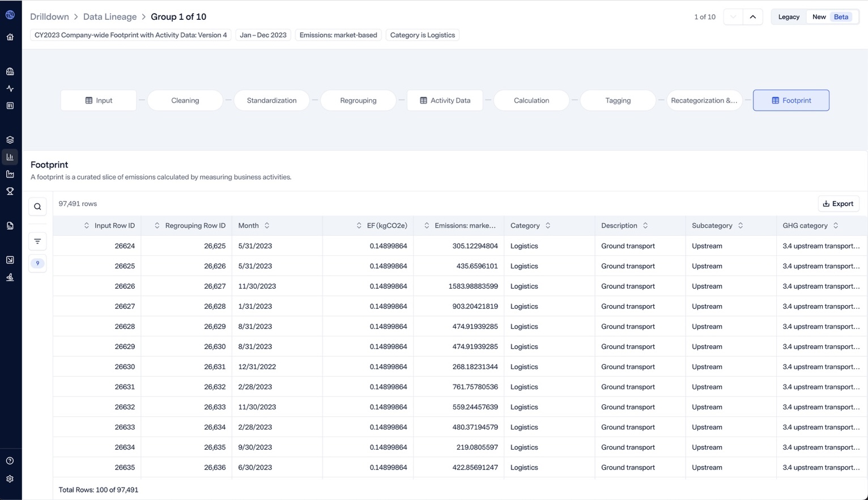Image resolution: width=868 pixels, height=500 pixels.
Task: Switch to New Beta view
Action: 831,17
